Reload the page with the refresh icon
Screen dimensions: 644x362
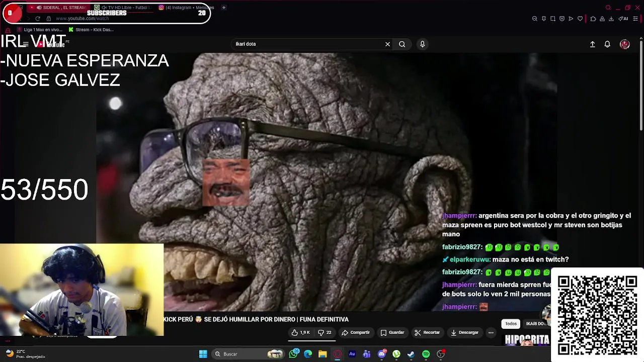(38, 19)
